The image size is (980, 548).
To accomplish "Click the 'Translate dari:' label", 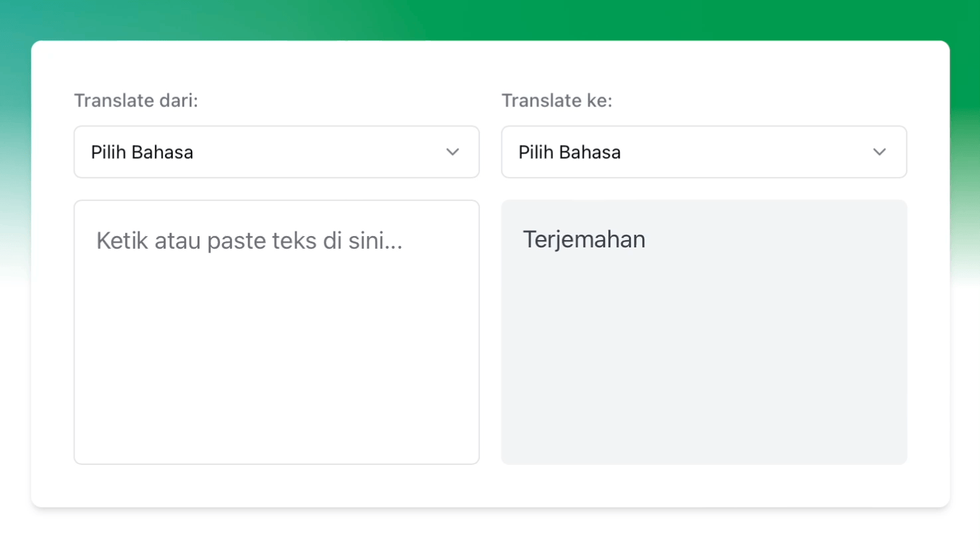I will pos(136,100).
